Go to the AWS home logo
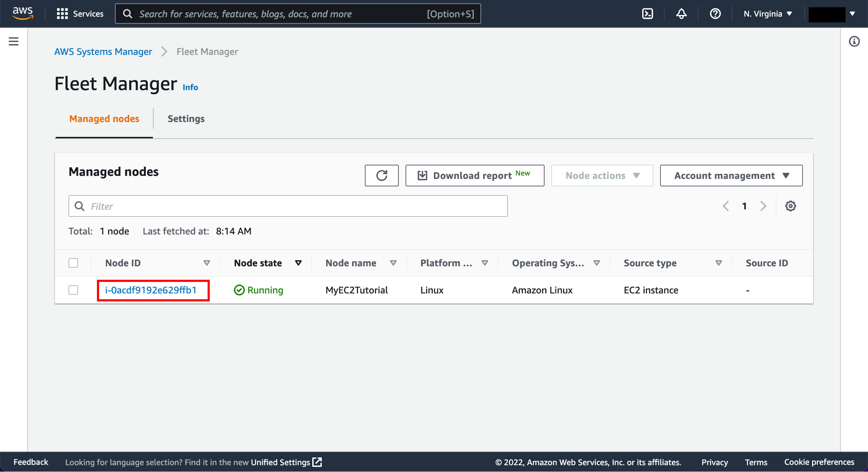This screenshot has width=868, height=472. click(23, 13)
